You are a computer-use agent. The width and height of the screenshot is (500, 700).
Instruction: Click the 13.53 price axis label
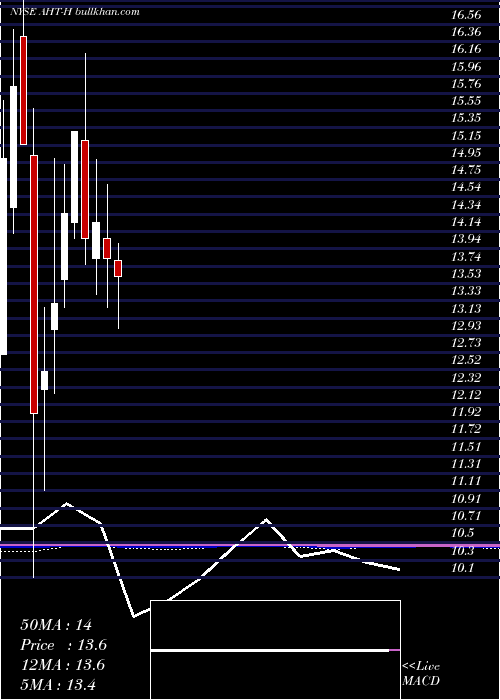[x=466, y=274]
